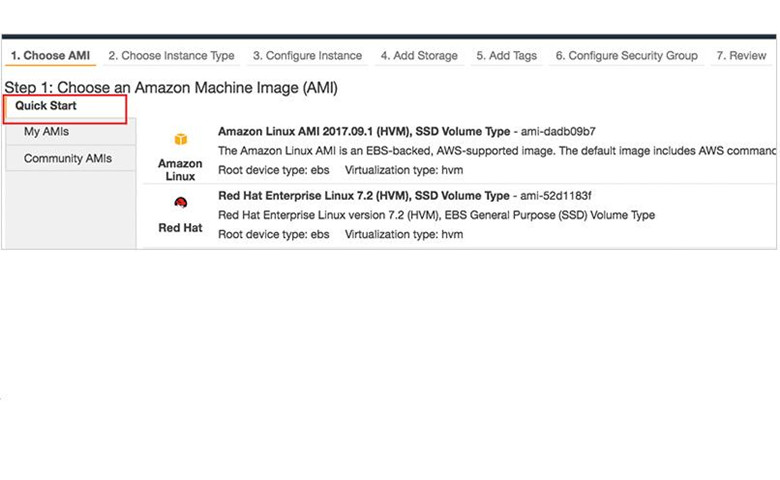Click the Red Hat logo icon
The image size is (780, 480).
pyautogui.click(x=181, y=202)
